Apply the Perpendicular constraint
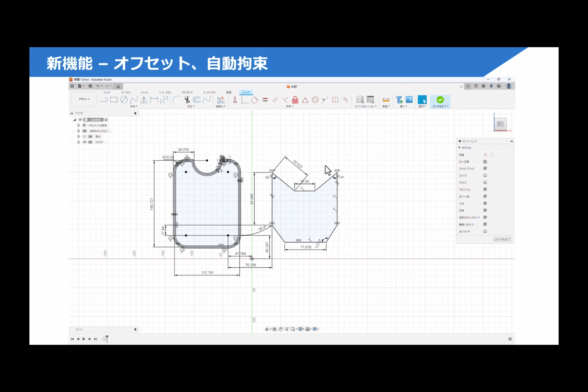 pyautogui.click(x=285, y=100)
